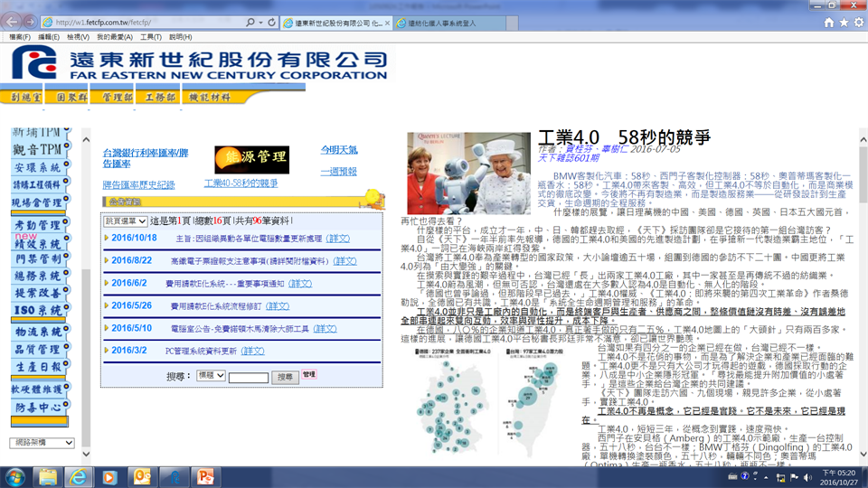Open the IE Favorites star icon
The image size is (868, 488).
(844, 22)
